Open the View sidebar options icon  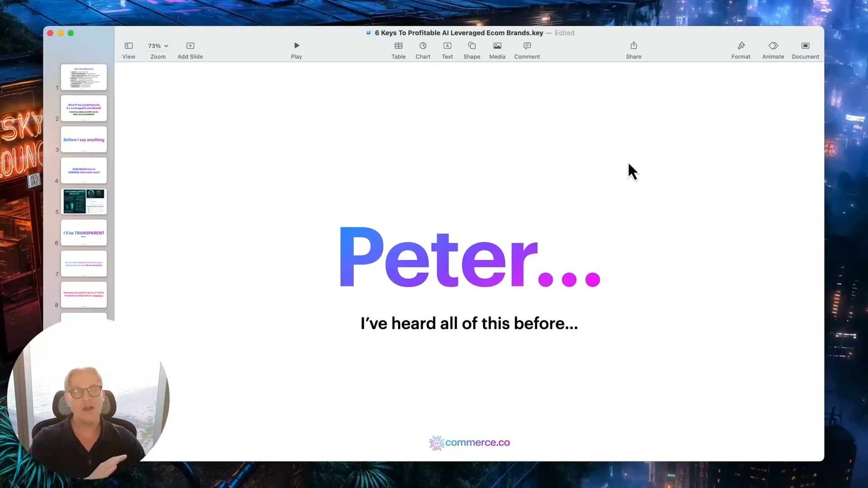[x=128, y=46]
